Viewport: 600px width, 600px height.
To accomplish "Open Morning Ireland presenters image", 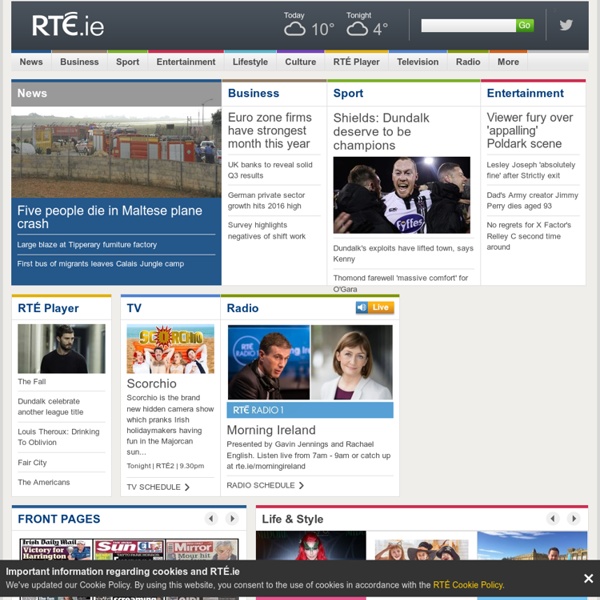I will tap(310, 362).
